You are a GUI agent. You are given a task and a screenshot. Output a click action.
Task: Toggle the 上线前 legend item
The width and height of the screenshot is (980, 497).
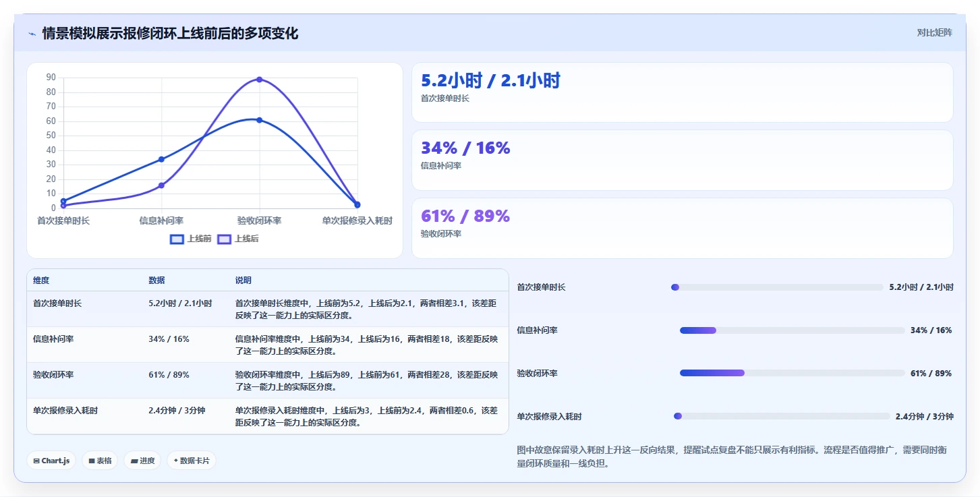190,239
